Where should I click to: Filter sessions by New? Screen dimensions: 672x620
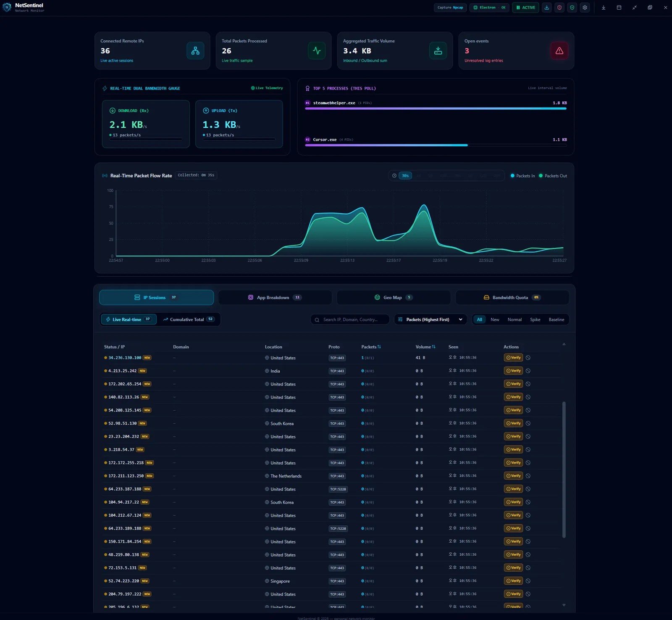point(495,319)
